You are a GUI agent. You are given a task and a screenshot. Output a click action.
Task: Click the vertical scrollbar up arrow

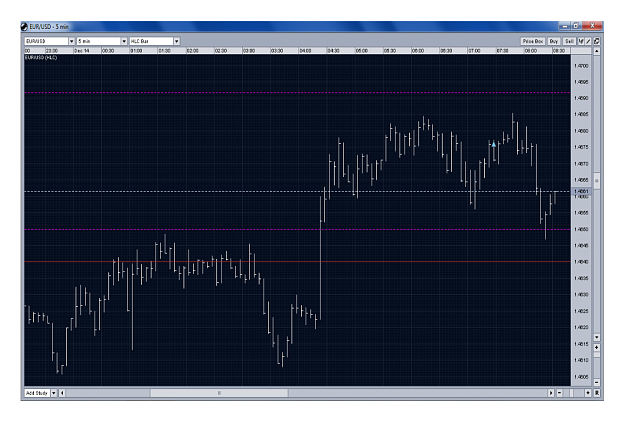(597, 51)
